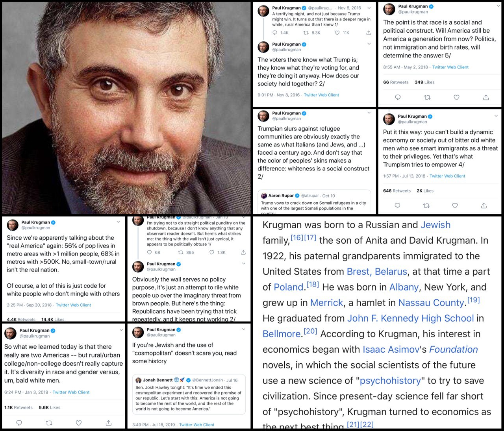Follow the "Brest, Belarus" link

tap(377, 272)
